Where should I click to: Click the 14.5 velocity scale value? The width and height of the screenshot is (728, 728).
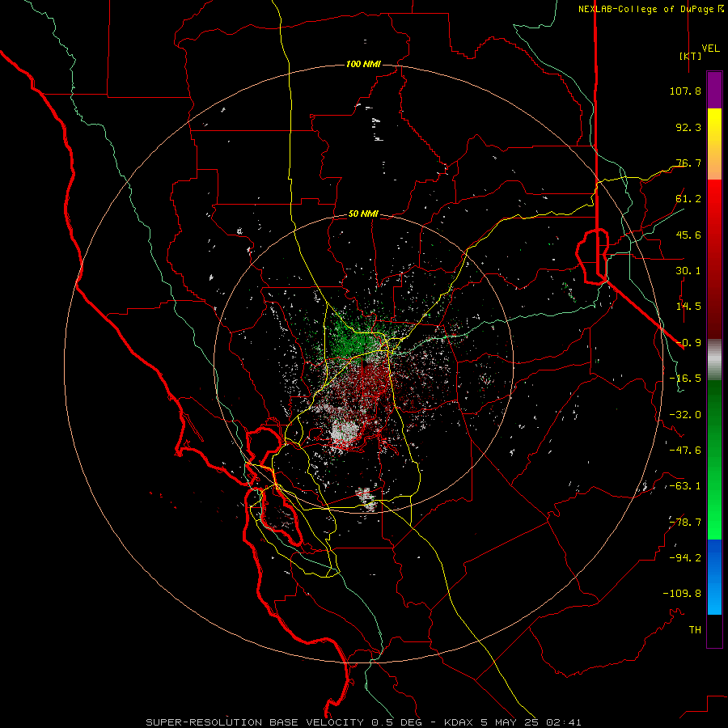(x=688, y=307)
